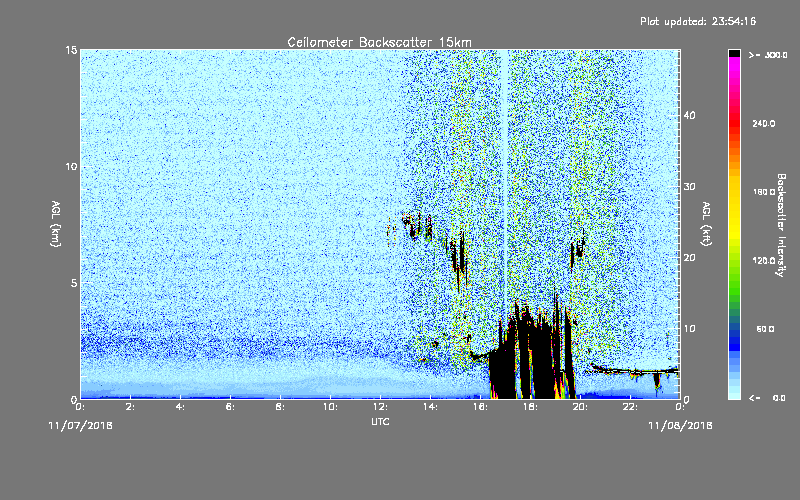
Task: Click the UTC axis label
Action: click(x=380, y=422)
